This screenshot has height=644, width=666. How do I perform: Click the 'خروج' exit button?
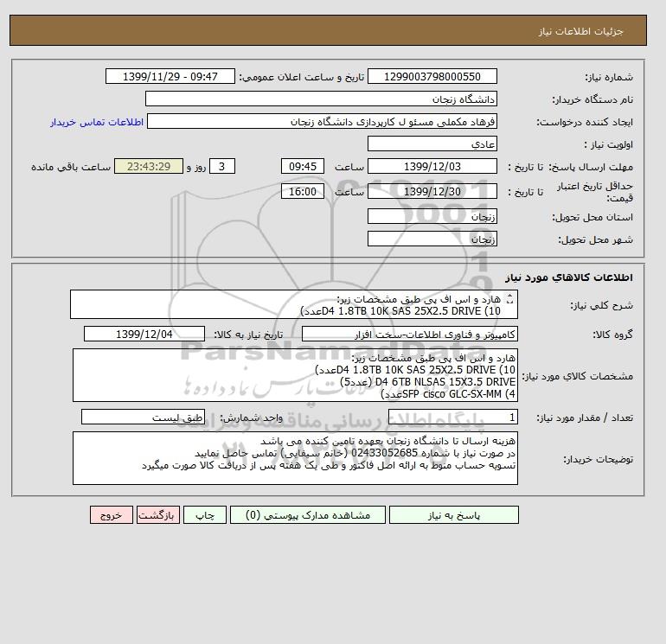coord(112,515)
